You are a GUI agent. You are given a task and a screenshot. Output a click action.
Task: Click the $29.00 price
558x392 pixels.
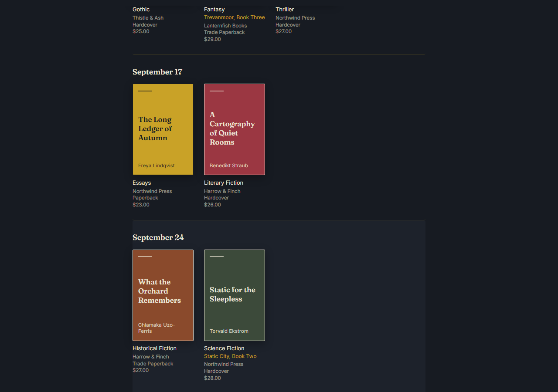click(212, 39)
